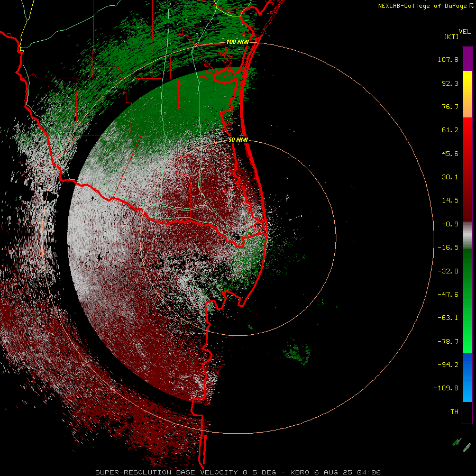Pick the purple segment of the velocity scale
476x476 pixels.
click(467, 59)
